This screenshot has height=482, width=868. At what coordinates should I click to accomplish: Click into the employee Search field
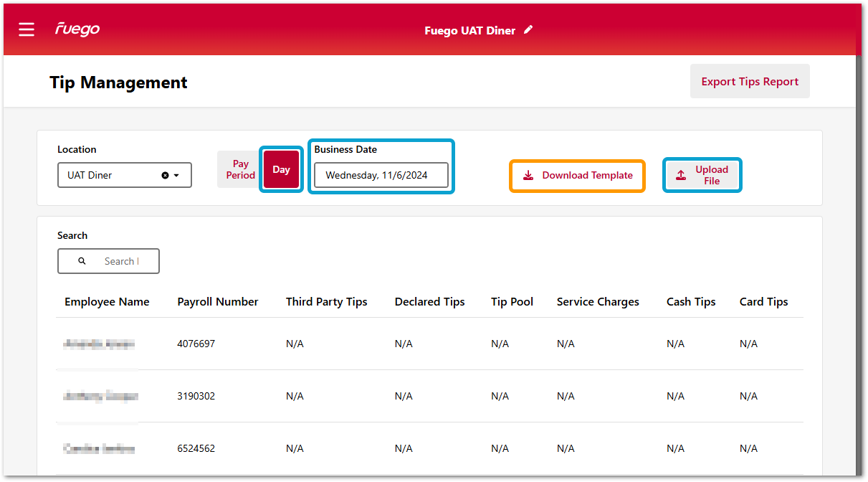[x=120, y=261]
